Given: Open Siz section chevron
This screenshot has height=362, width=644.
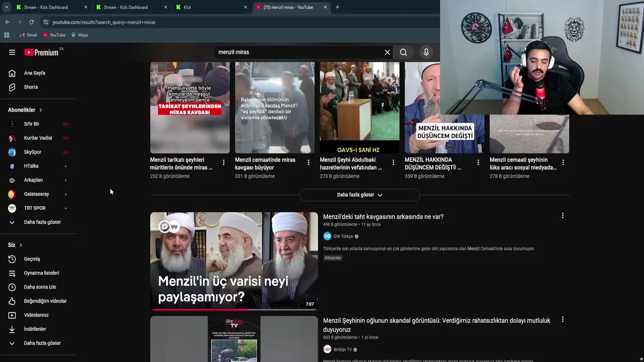Looking at the screenshot, I should [x=21, y=245].
